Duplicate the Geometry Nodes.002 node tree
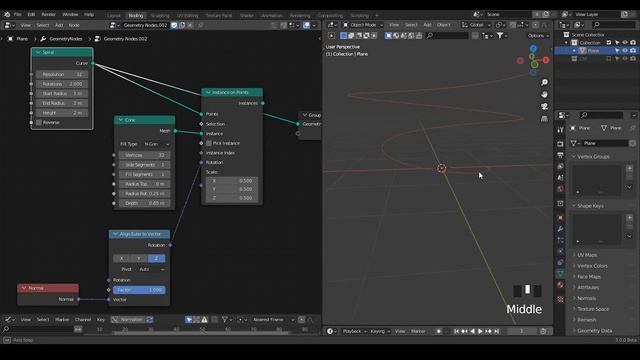 tap(182, 25)
